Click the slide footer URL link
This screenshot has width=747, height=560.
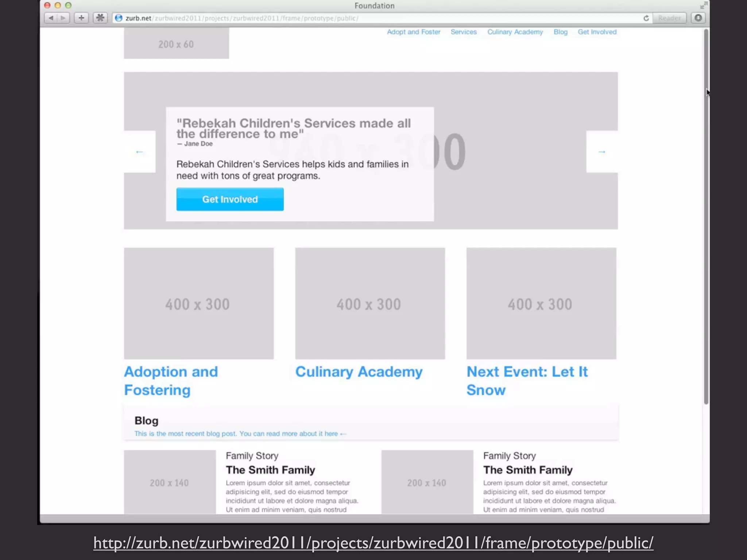coord(373,543)
